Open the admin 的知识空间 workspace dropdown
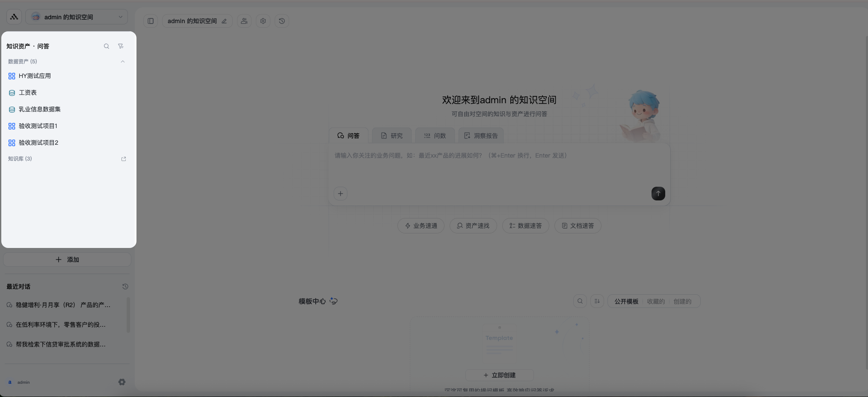 coord(77,17)
